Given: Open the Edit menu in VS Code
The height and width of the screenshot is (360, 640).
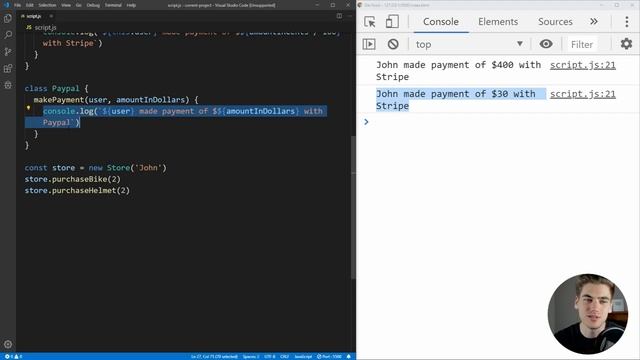Looking at the screenshot, I should point(30,5).
